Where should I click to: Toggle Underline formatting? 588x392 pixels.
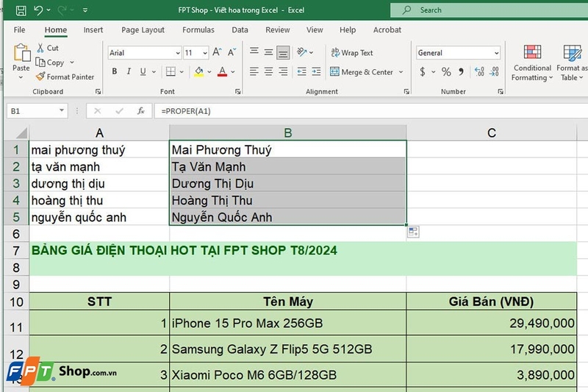pyautogui.click(x=143, y=71)
